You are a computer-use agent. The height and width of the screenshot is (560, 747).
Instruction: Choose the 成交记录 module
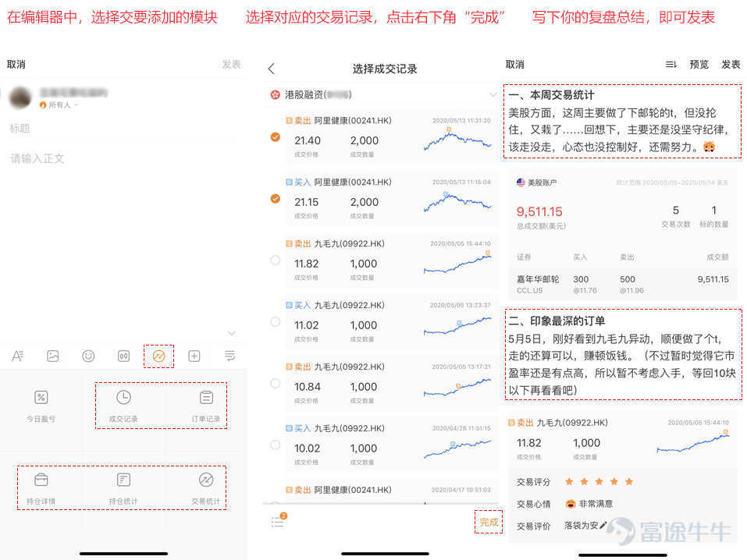coord(123,406)
